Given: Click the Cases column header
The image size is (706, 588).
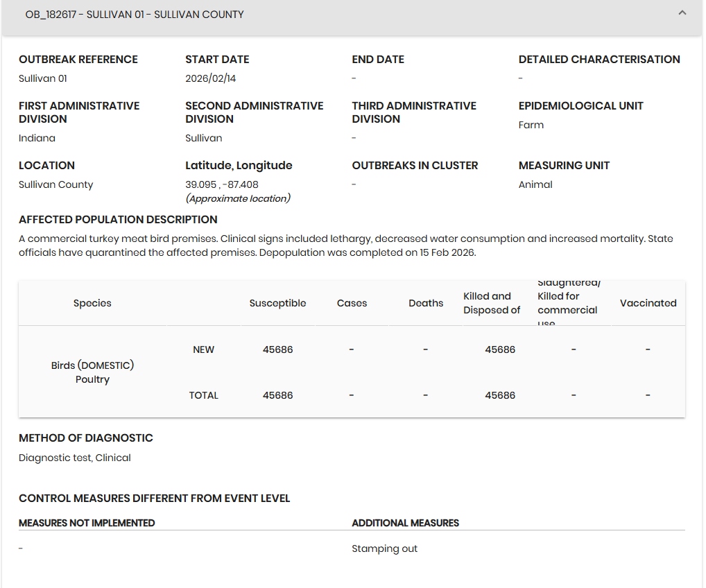Looking at the screenshot, I should coord(352,303).
